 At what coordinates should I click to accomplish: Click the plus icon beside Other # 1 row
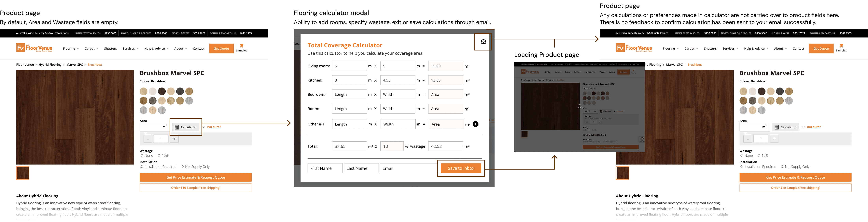(475, 124)
